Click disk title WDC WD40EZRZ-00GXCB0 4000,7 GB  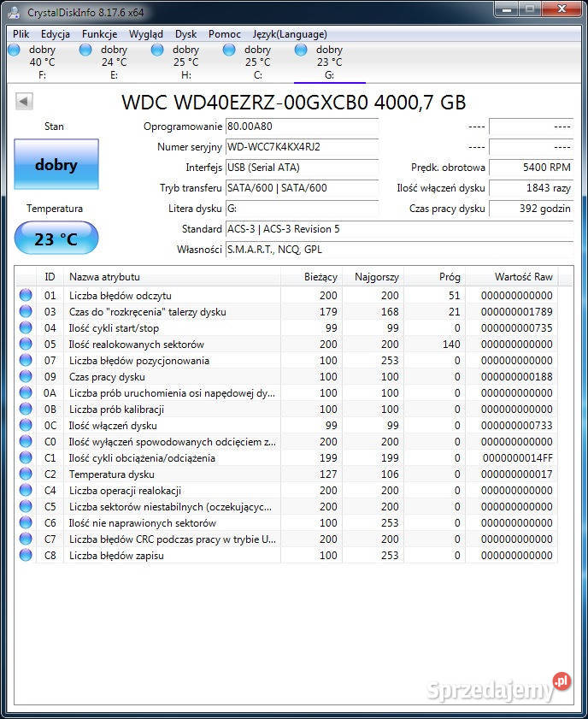[x=294, y=103]
